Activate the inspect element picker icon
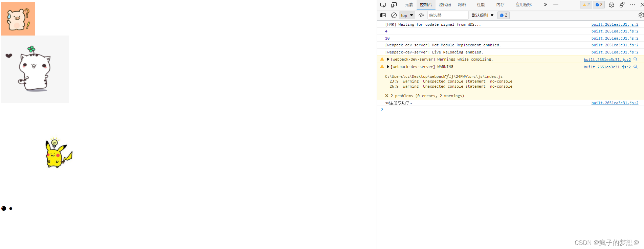The width and height of the screenshot is (644, 249). point(383,5)
